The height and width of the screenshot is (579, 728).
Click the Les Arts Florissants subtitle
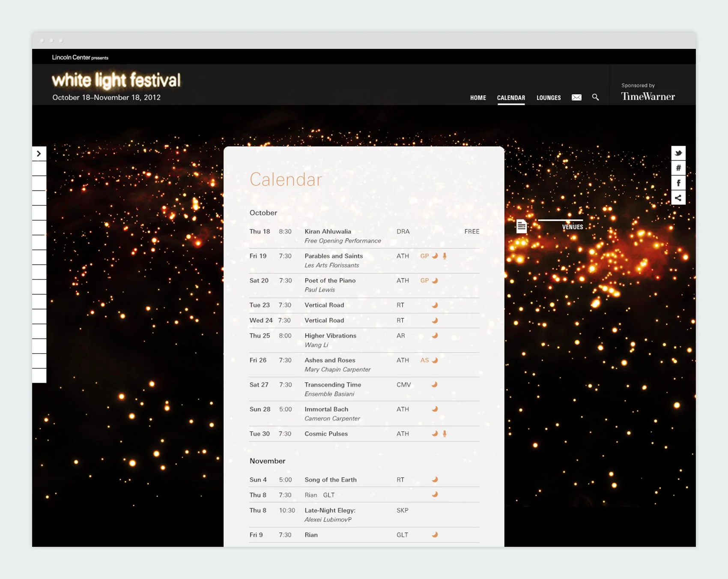[x=331, y=265]
